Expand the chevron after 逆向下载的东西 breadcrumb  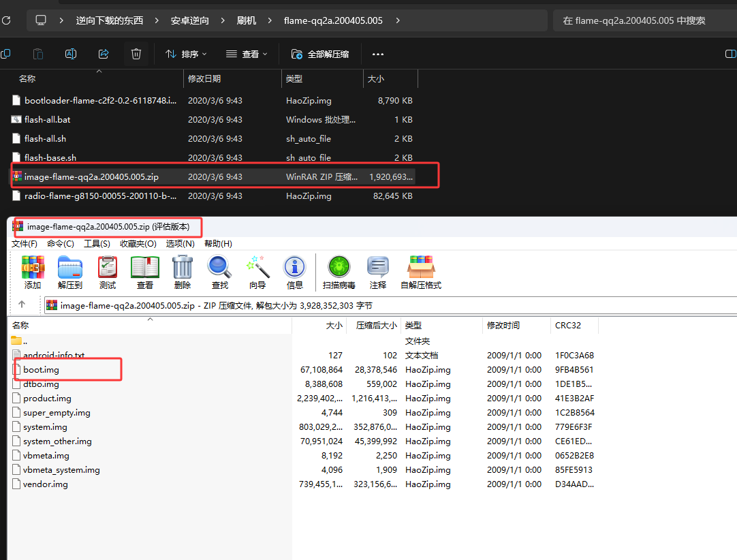click(157, 20)
